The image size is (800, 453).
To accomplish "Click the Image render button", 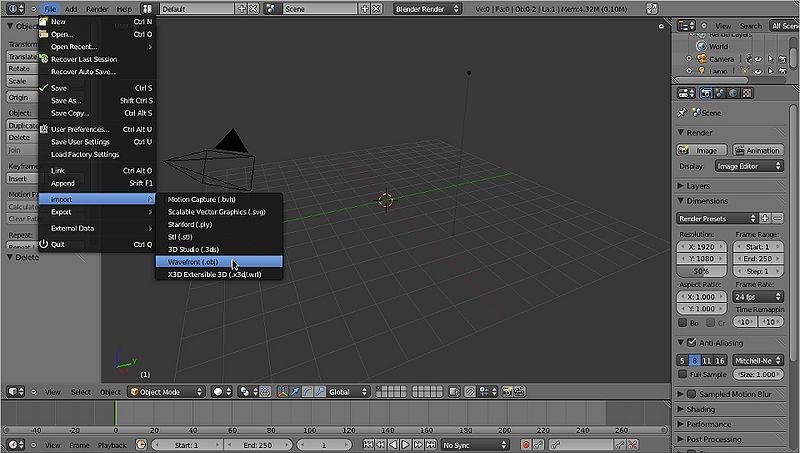I will 704,150.
